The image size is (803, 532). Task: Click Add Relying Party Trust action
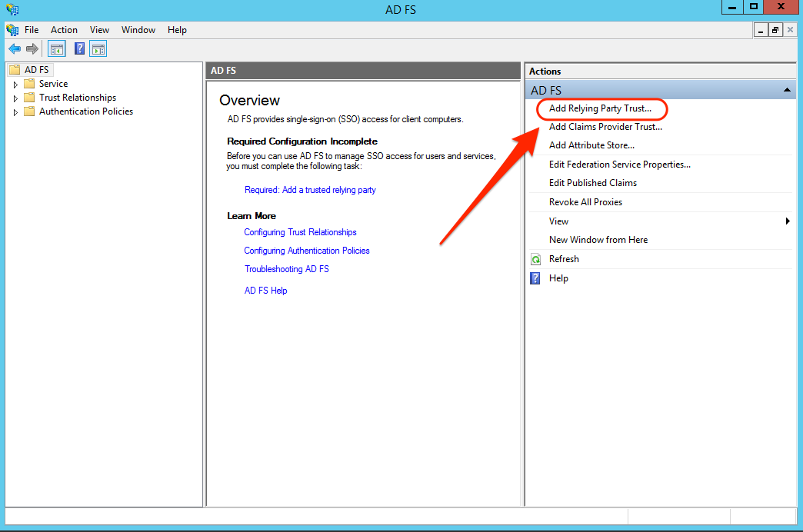(x=600, y=108)
